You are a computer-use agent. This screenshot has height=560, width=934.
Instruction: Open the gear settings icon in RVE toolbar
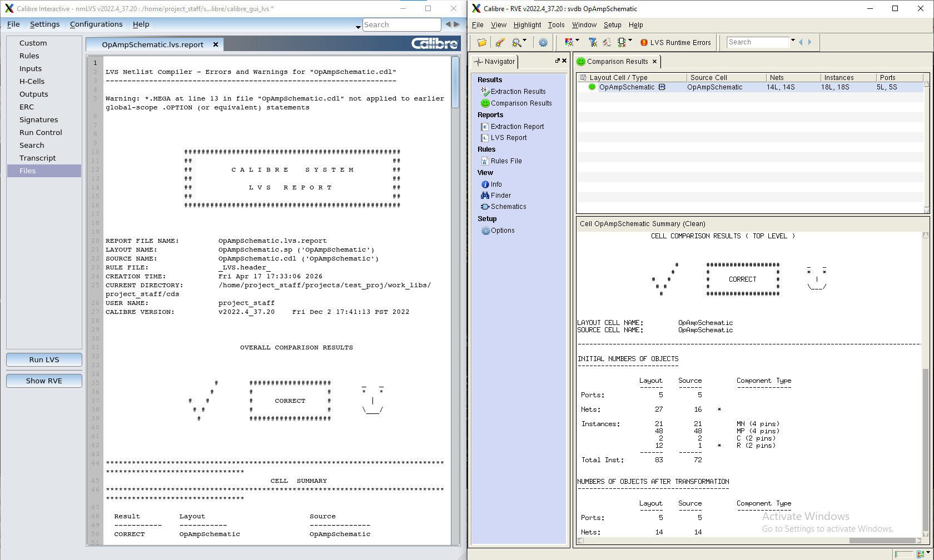point(543,42)
